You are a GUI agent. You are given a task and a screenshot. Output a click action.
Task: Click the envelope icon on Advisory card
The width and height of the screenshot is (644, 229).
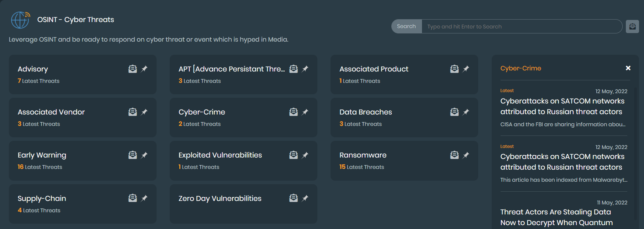tap(132, 69)
